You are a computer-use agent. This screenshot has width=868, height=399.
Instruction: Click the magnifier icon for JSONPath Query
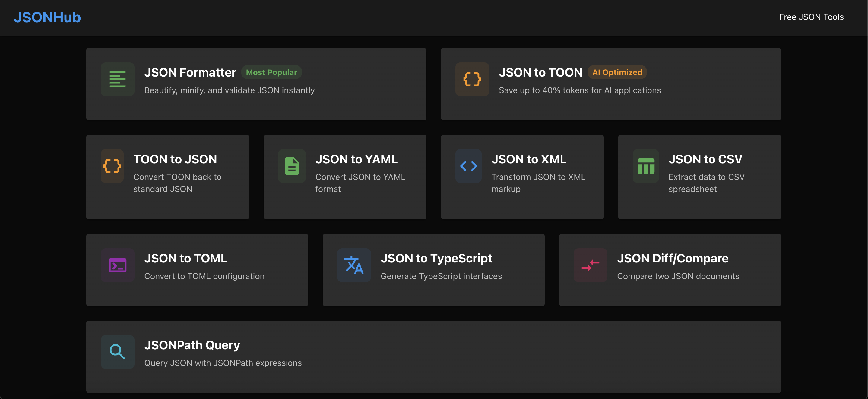pyautogui.click(x=118, y=351)
